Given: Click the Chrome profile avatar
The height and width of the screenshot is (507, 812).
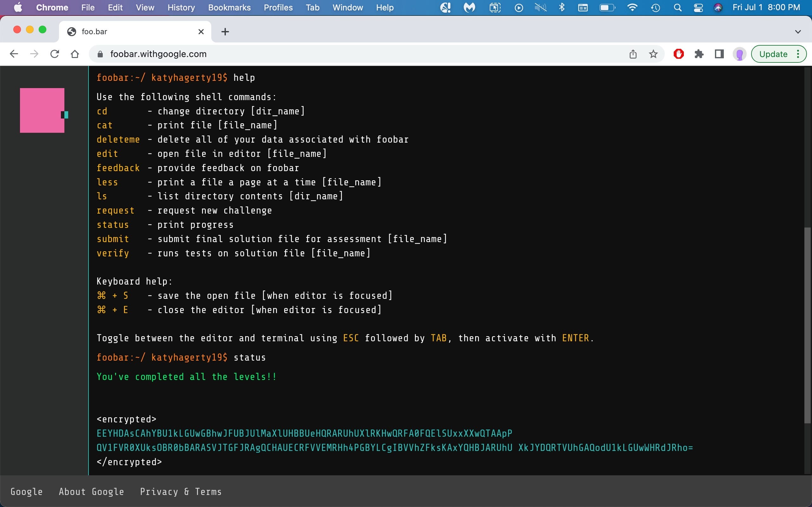Looking at the screenshot, I should (739, 54).
